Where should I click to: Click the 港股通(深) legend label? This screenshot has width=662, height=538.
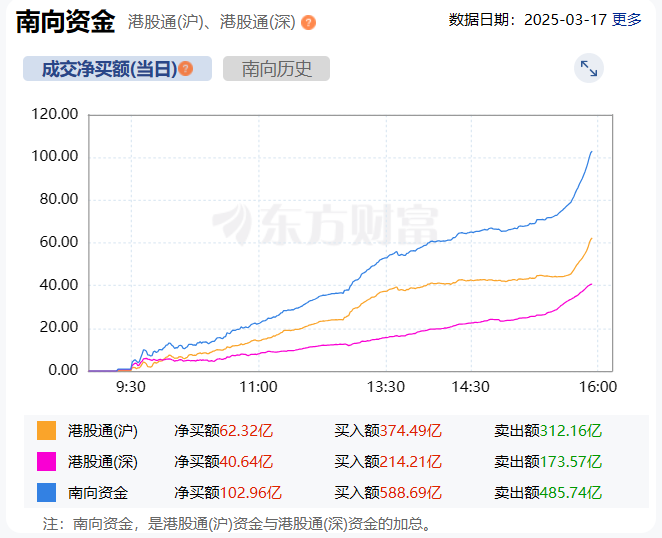pyautogui.click(x=103, y=462)
